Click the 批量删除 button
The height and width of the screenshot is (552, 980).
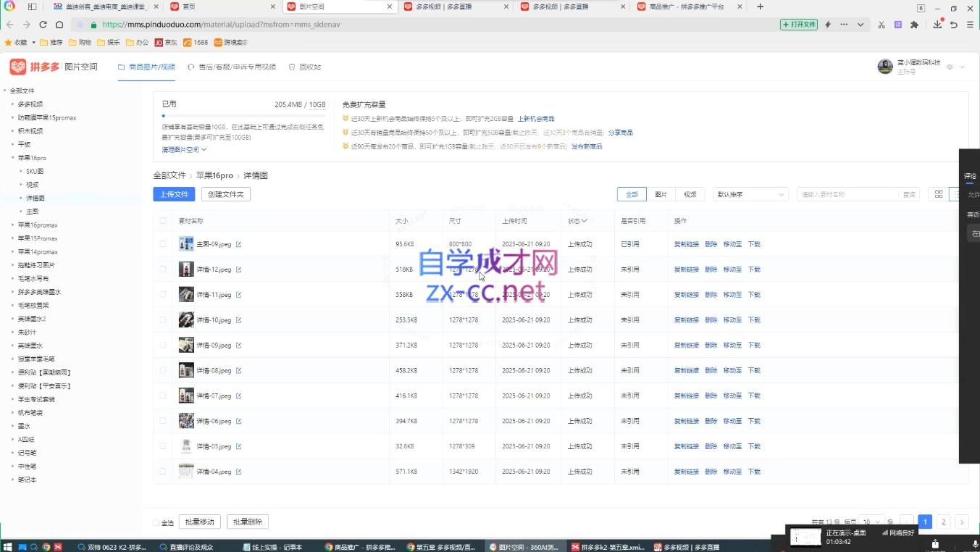point(248,522)
